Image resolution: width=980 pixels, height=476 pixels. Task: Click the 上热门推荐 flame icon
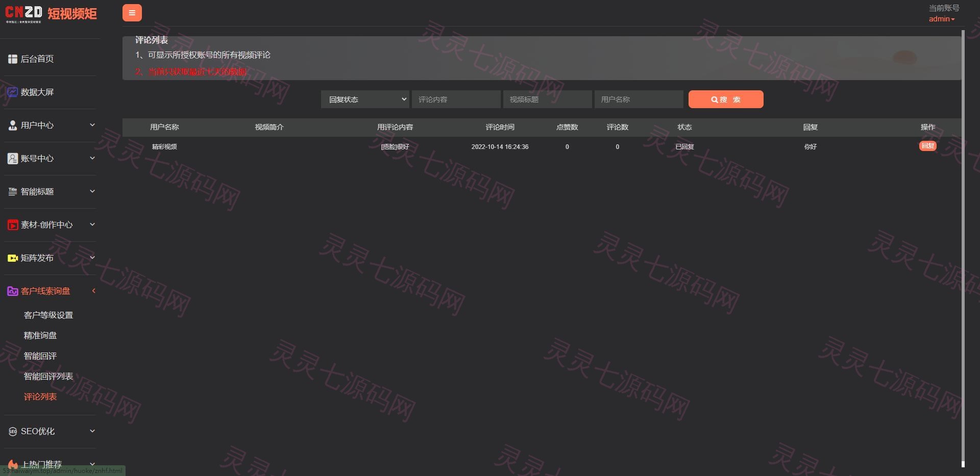13,465
